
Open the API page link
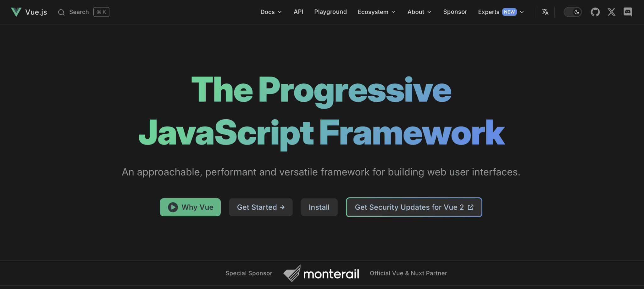coord(298,12)
